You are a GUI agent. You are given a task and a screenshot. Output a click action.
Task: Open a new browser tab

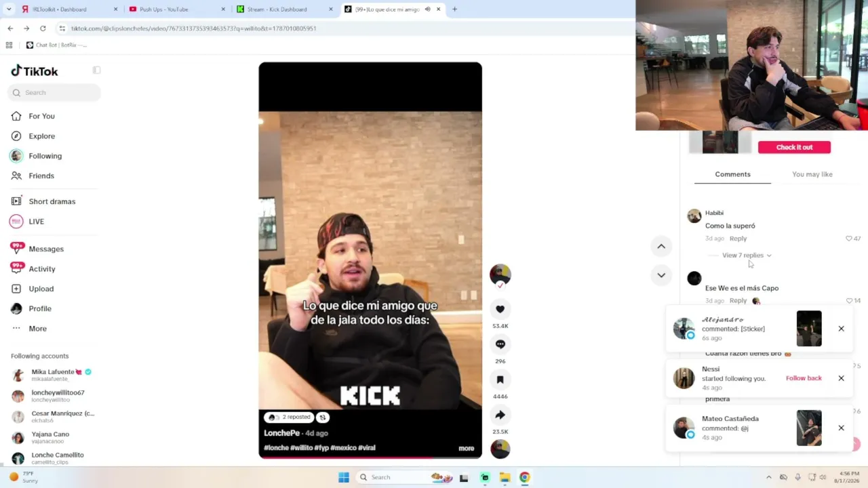(454, 9)
